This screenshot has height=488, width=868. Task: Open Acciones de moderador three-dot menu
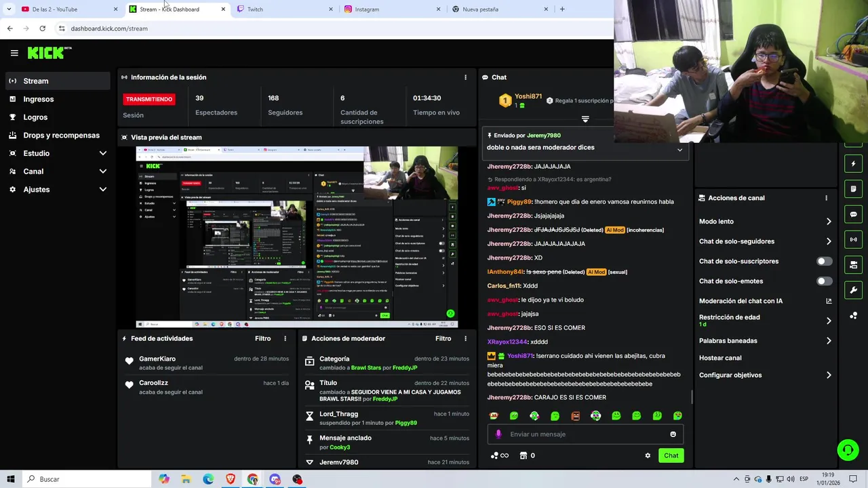465,338
